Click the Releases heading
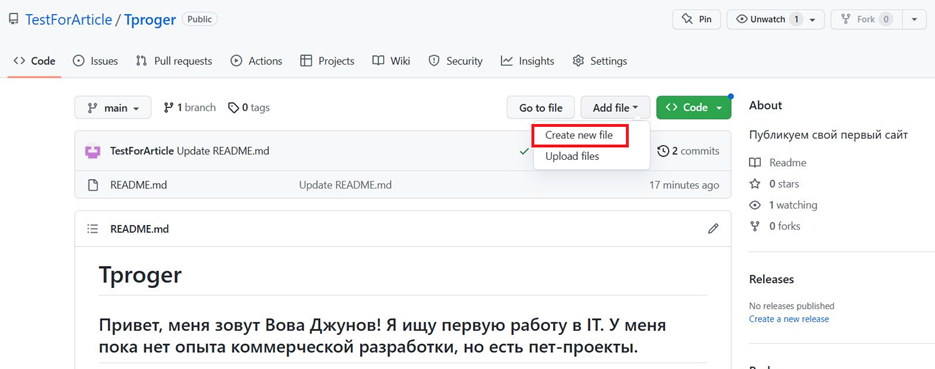Screen dimensions: 935x369 coord(772,279)
